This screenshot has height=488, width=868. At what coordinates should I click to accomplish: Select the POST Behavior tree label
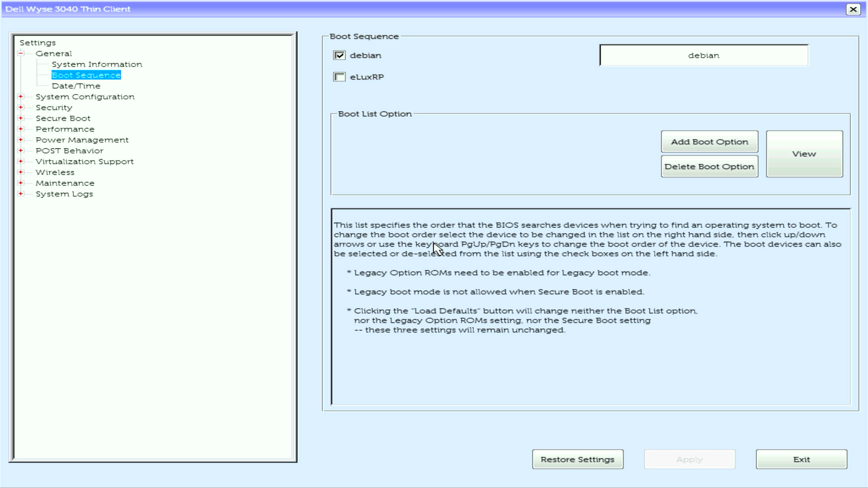(69, 151)
